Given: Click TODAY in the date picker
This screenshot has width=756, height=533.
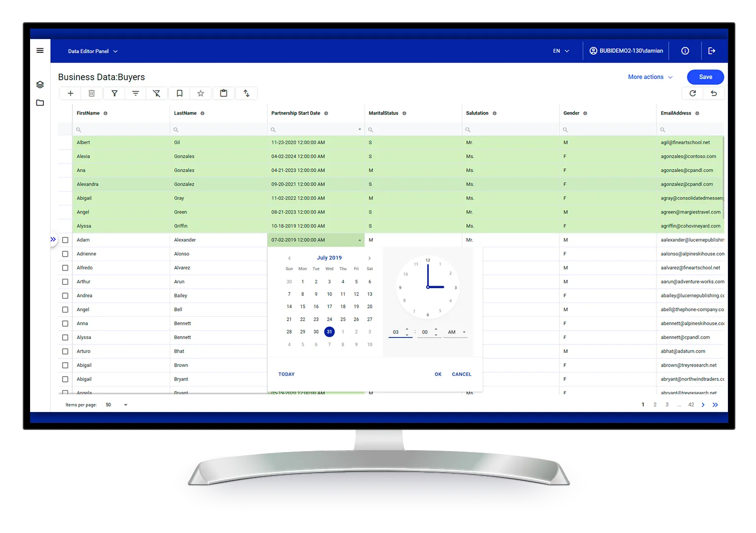Looking at the screenshot, I should 286,374.
